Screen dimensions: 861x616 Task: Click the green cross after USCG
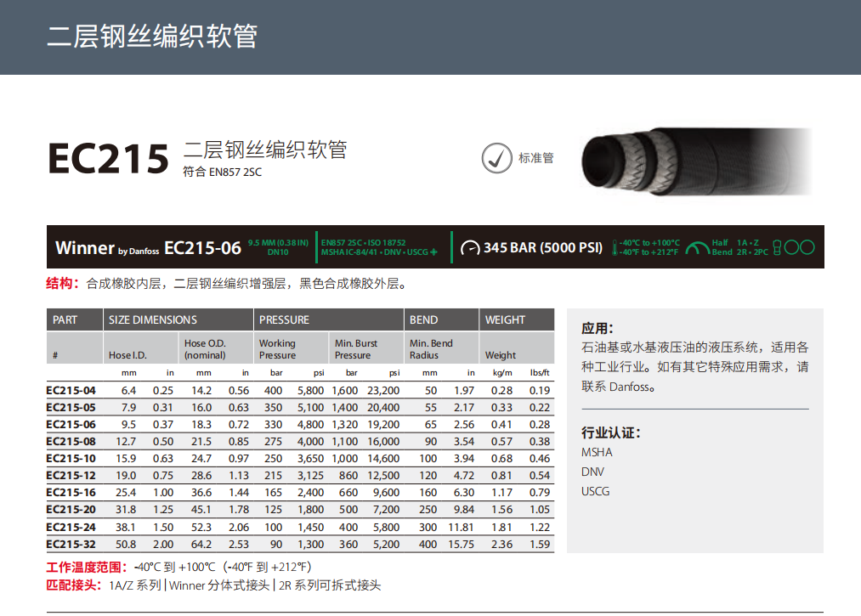[433, 252]
